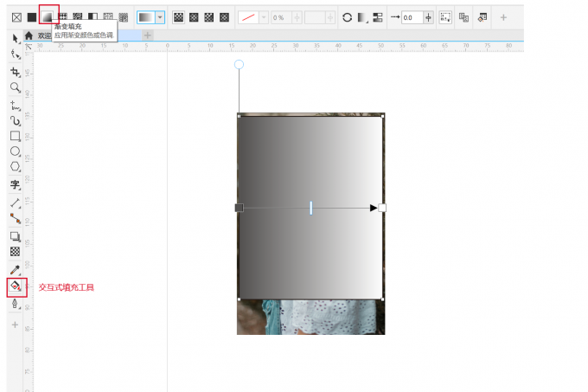Image resolution: width=588 pixels, height=392 pixels.
Task: Enable Conical fountain fill type
Action: [x=209, y=17]
